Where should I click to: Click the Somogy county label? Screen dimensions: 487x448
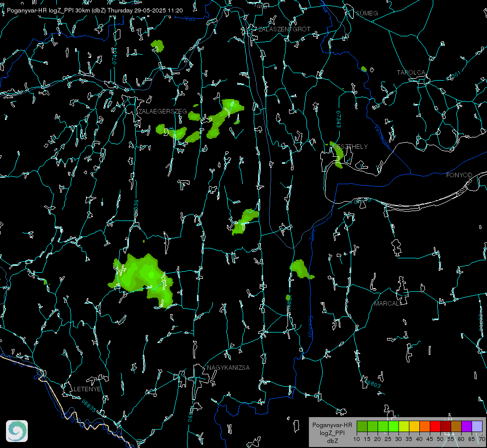tap(310, 327)
